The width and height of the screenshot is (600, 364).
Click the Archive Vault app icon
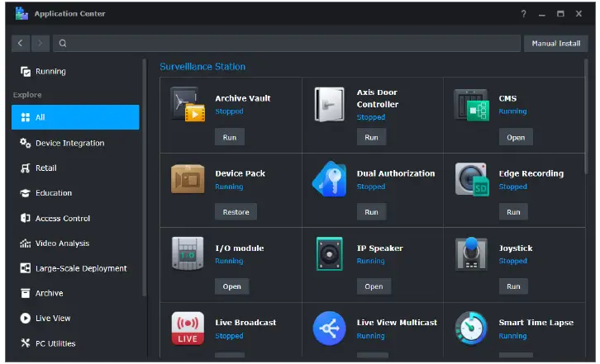coord(188,104)
